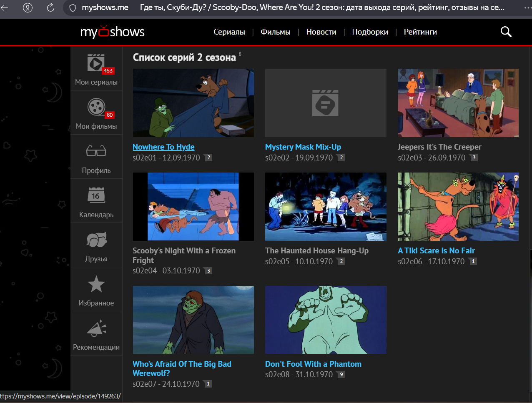Click the red 453 badge on My Shows
Viewport: 532px width, 403px height.
108,71
